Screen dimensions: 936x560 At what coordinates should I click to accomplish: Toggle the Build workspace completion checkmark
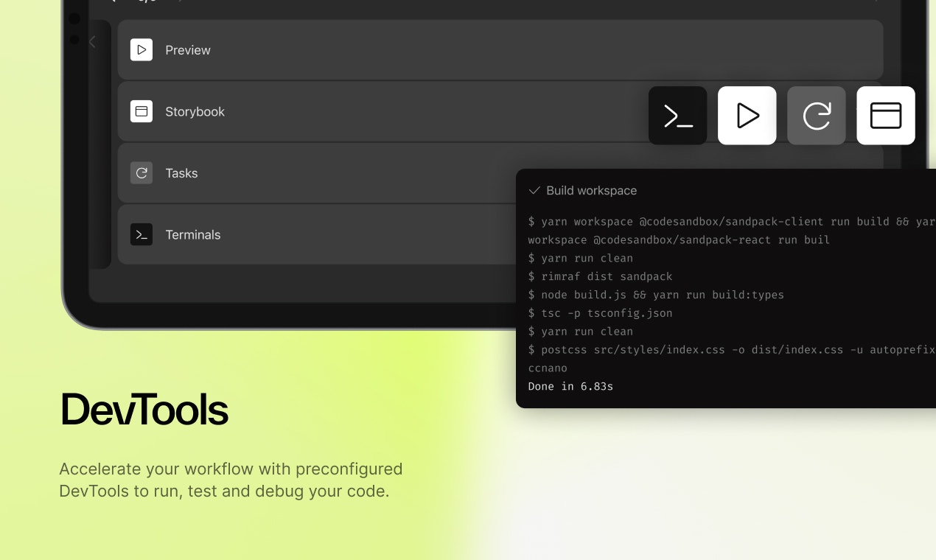tap(534, 190)
